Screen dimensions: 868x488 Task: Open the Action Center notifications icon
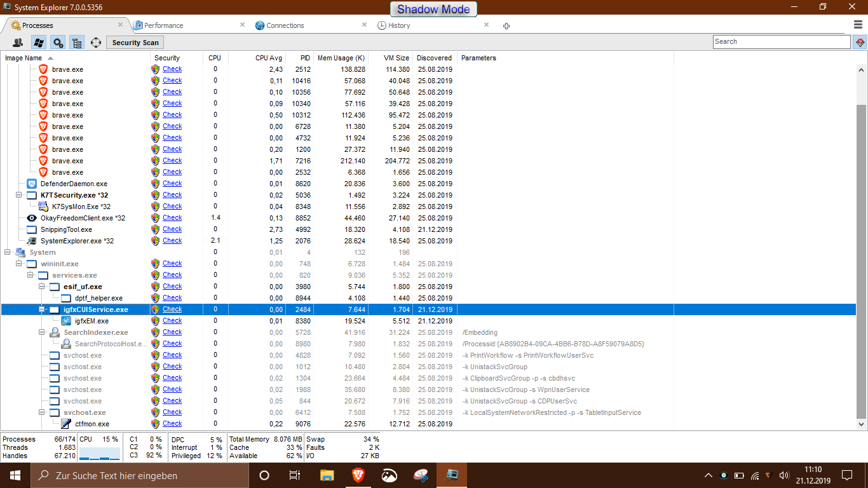click(847, 475)
